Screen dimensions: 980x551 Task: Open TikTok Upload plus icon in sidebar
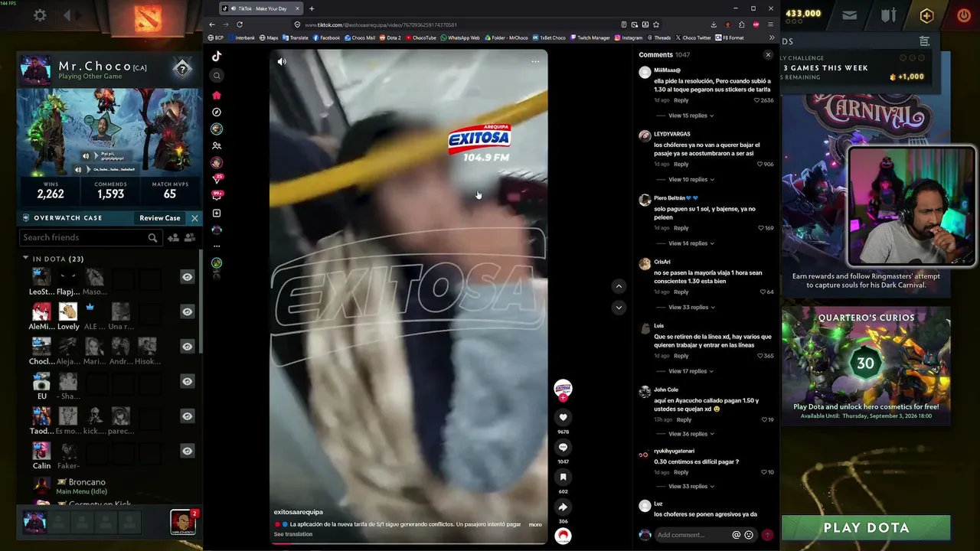(217, 213)
